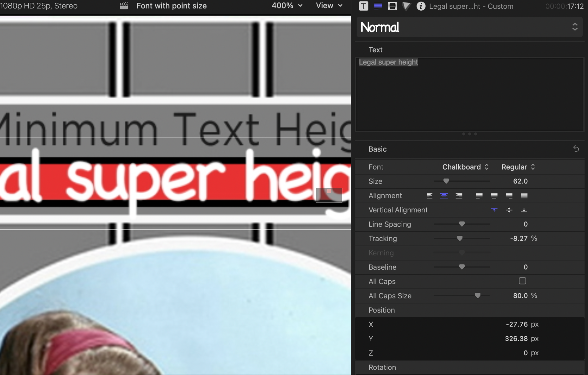The height and width of the screenshot is (375, 588).
Task: Click the Position Z value field
Action: [x=526, y=353]
